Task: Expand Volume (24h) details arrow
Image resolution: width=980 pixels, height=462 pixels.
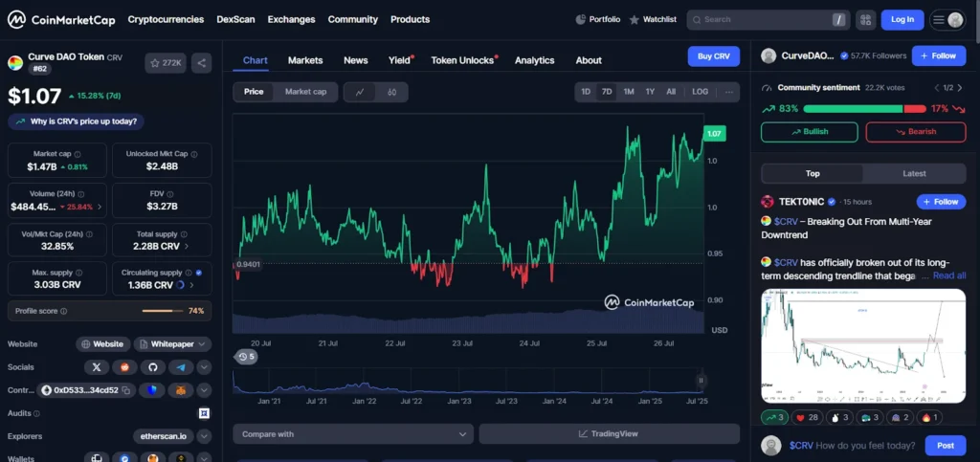Action: pos(100,207)
